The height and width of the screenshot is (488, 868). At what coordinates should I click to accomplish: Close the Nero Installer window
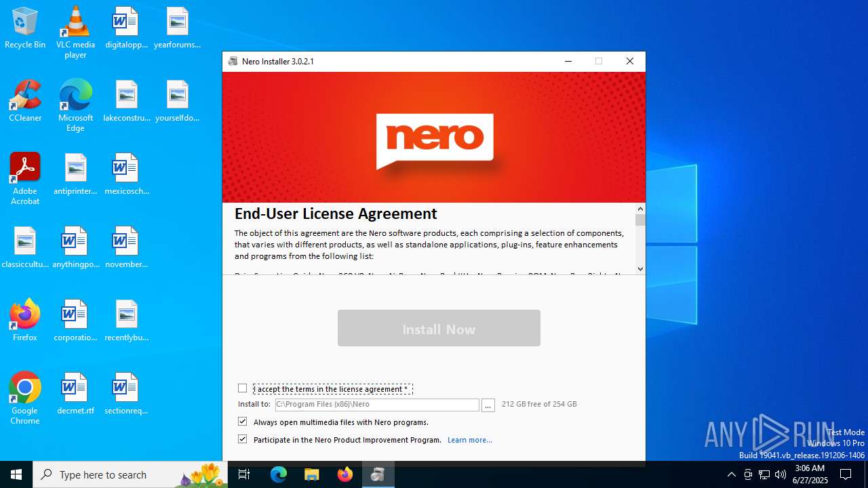point(629,61)
